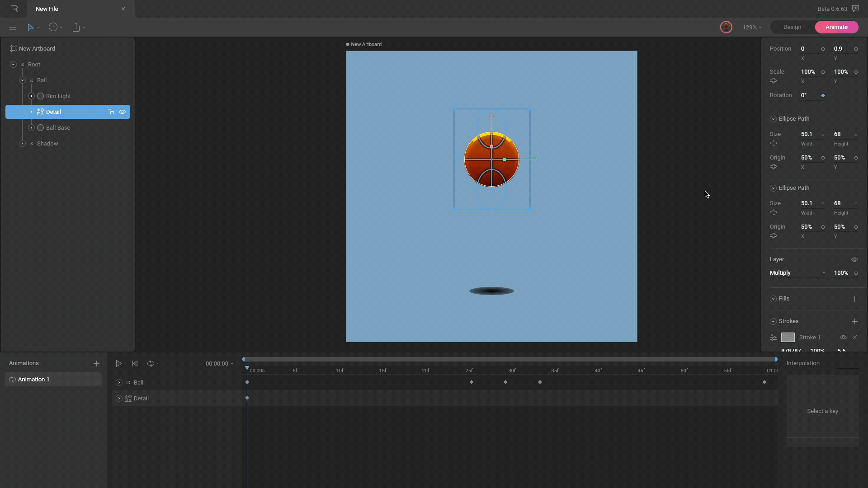868x488 pixels.
Task: Remove Stroke 1 with the X
Action: pos(854,338)
